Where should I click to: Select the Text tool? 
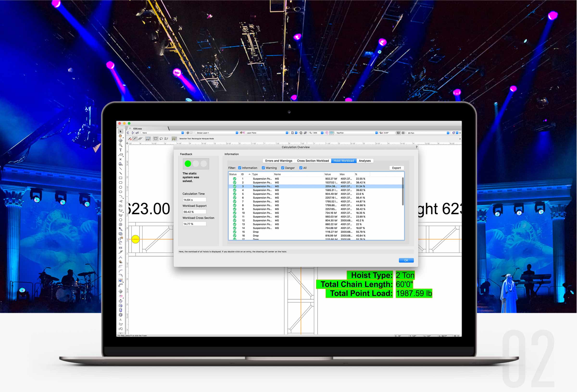[120, 150]
